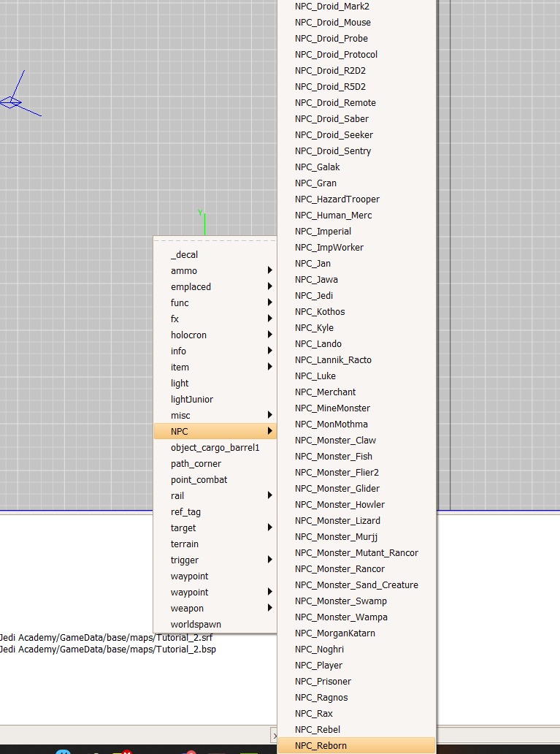Screen dimensions: 560x754
Task: Choose NPC_Jan entity
Action: pyautogui.click(x=357, y=264)
